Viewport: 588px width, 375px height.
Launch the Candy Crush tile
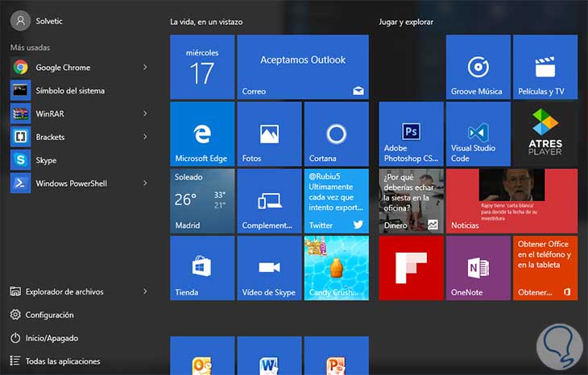click(x=337, y=268)
